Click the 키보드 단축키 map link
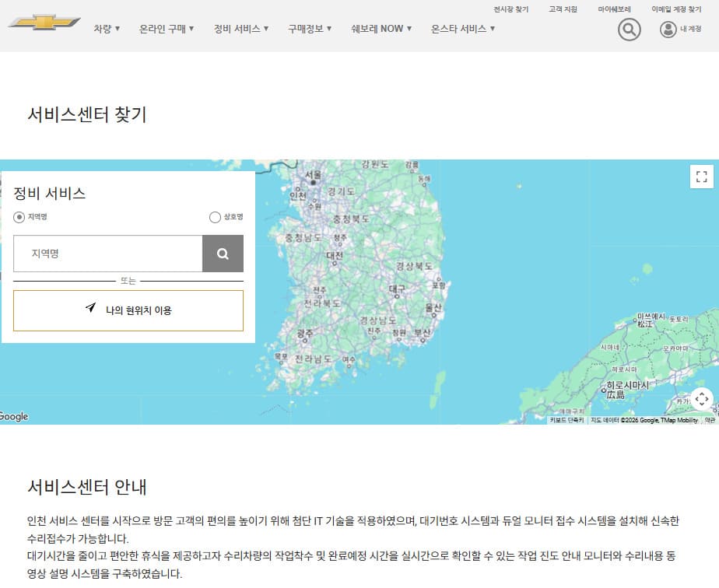 tap(566, 420)
